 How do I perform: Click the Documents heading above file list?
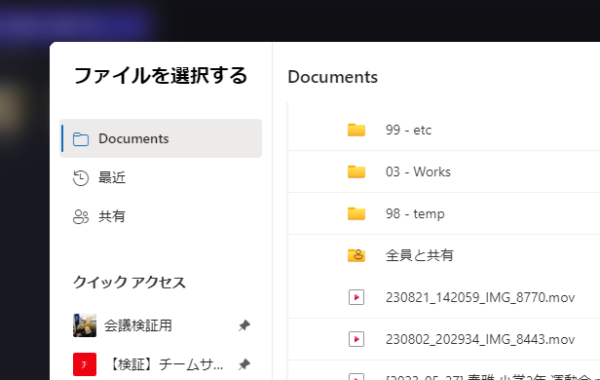pyautogui.click(x=333, y=77)
